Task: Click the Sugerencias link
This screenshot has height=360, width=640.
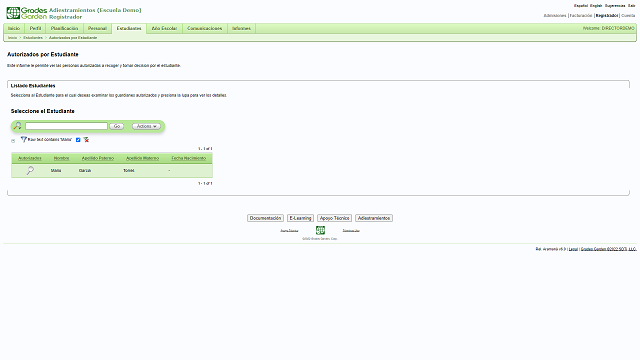Action: 615,6
